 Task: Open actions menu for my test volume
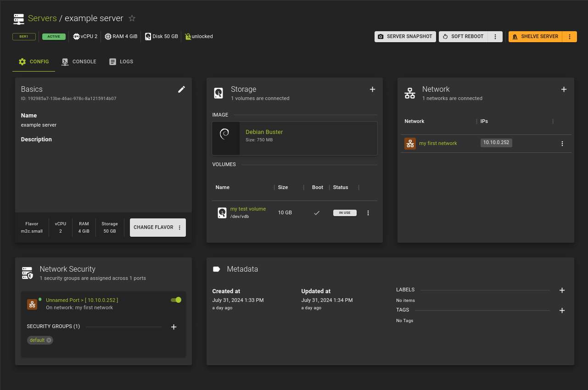(x=368, y=213)
